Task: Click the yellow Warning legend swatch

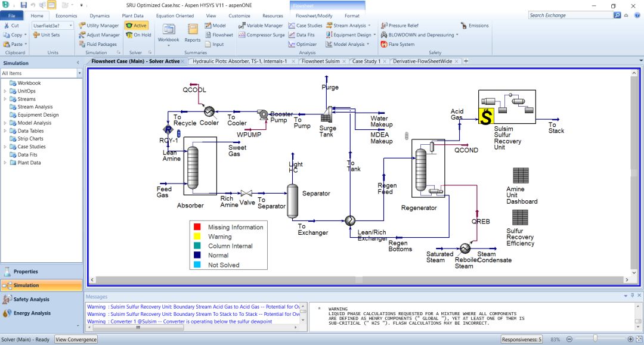Action: [x=197, y=237]
